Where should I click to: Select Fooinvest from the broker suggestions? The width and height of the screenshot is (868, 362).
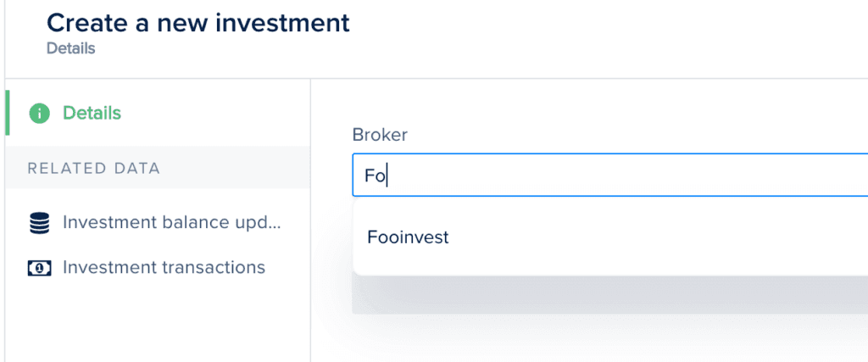[x=610, y=237]
